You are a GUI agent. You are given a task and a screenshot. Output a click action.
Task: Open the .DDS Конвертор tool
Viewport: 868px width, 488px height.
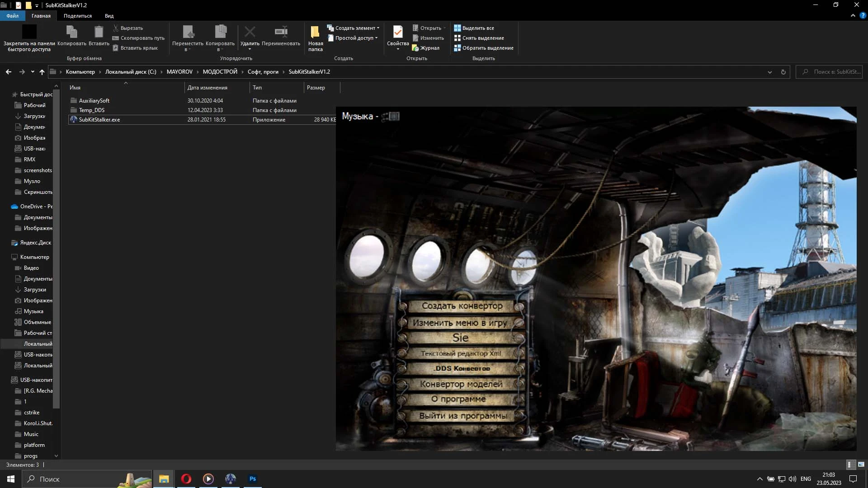[462, 368]
